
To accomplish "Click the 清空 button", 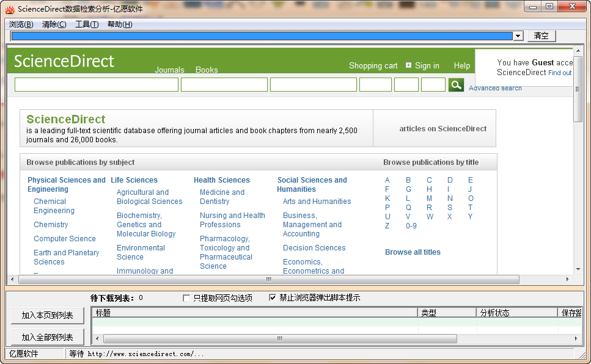I will pyautogui.click(x=541, y=36).
